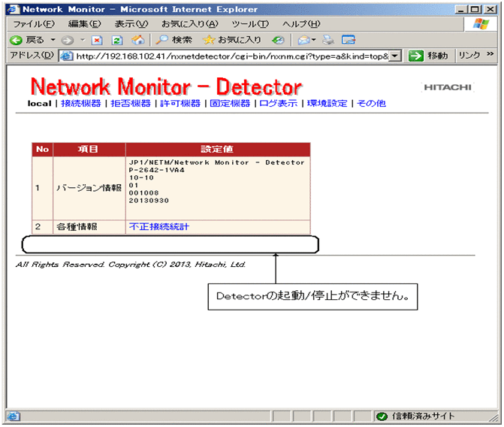Click the IE title bar icon
504x427 pixels.
(14, 9)
